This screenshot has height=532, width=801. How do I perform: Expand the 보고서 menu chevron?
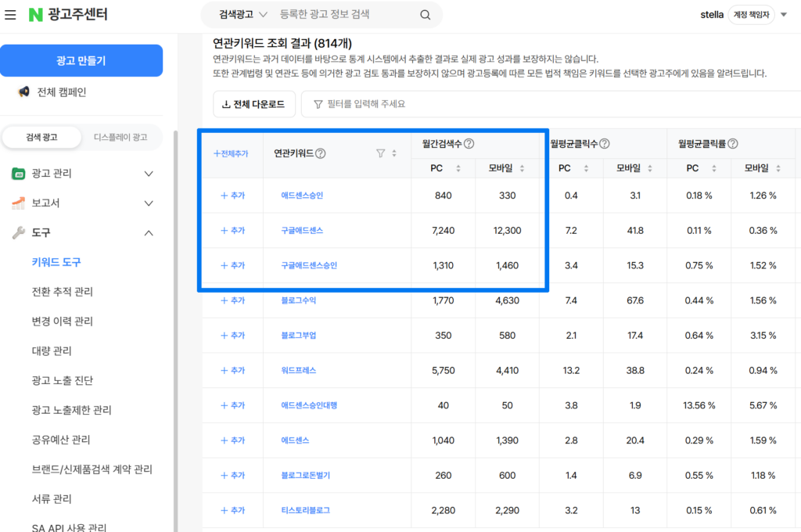[x=149, y=203]
